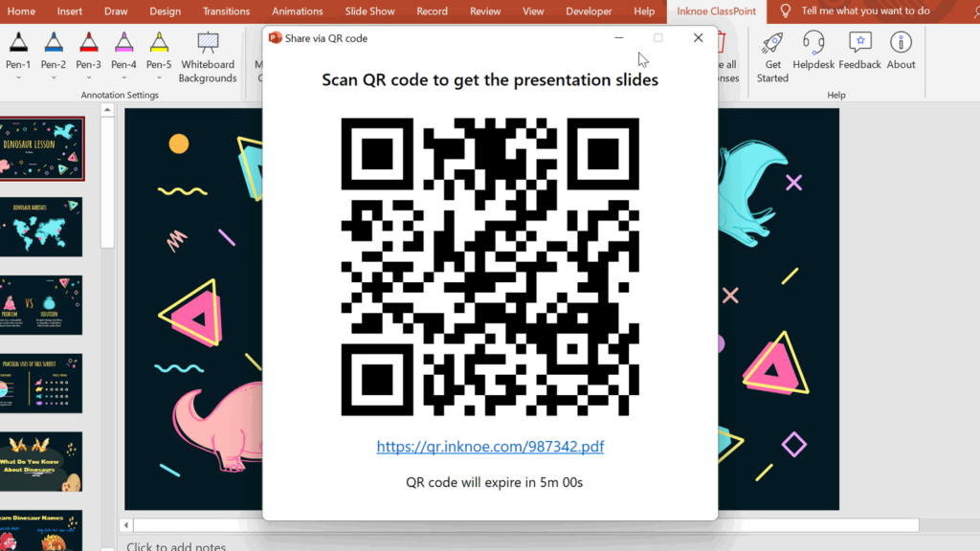
Task: Open the Review ribbon tab
Action: click(485, 11)
